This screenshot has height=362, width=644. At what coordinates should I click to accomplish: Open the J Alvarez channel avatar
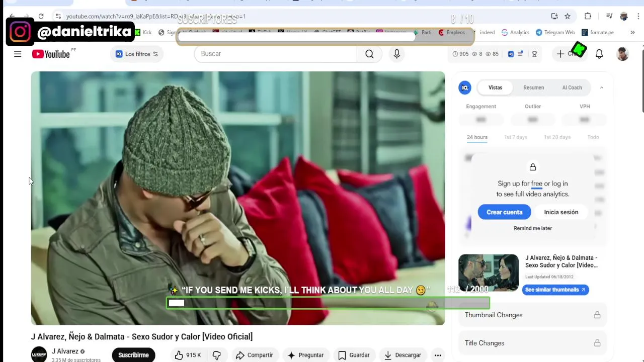tap(39, 354)
